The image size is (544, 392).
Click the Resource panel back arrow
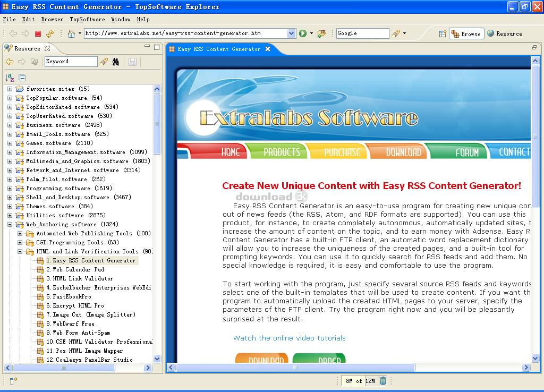[x=10, y=62]
